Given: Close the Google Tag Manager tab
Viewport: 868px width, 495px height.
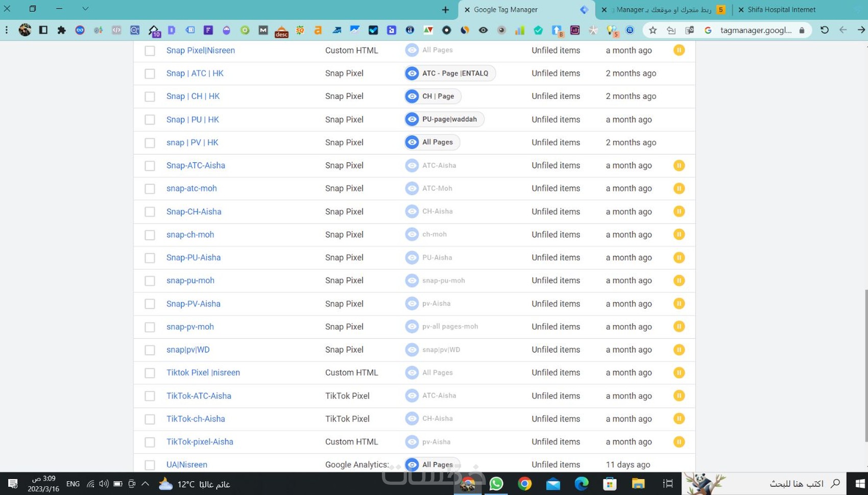Looking at the screenshot, I should point(467,10).
